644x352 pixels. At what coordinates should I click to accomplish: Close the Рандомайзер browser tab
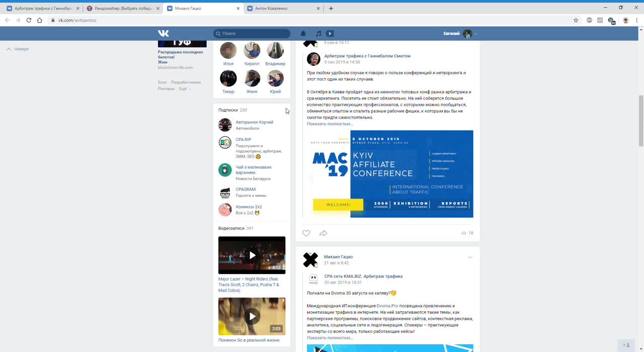[158, 9]
